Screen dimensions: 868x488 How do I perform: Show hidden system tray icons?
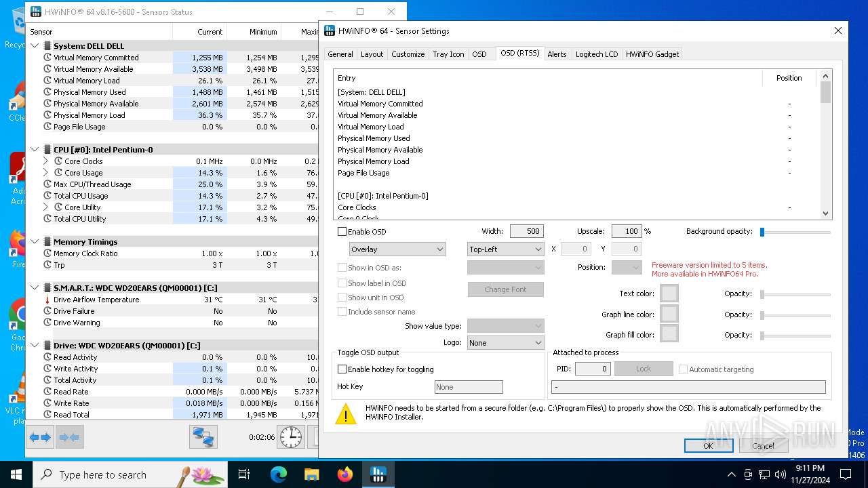tap(731, 474)
